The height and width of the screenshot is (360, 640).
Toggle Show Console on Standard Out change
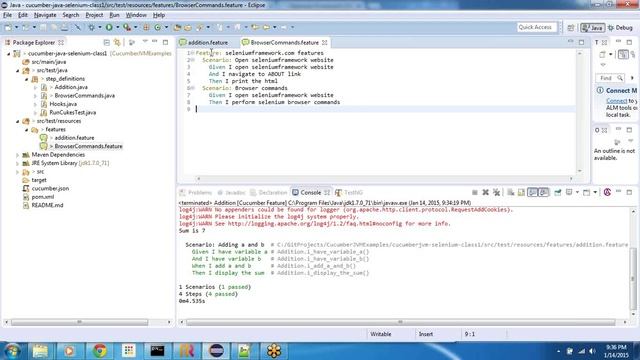[x=533, y=192]
